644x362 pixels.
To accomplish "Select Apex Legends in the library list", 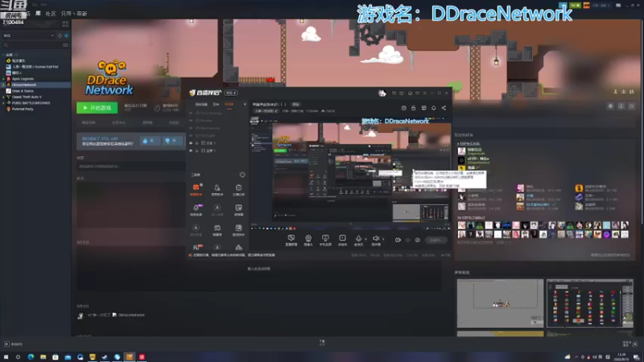I will [x=23, y=79].
